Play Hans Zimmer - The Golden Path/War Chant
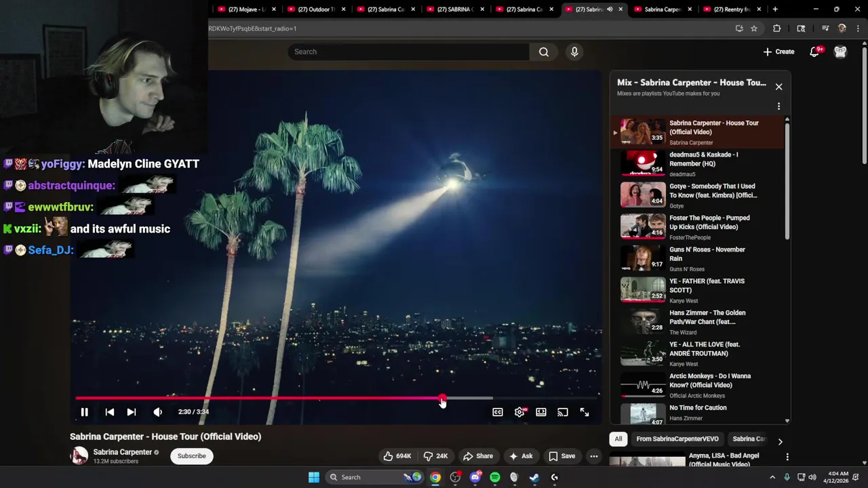Image resolution: width=868 pixels, height=488 pixels. [x=698, y=322]
